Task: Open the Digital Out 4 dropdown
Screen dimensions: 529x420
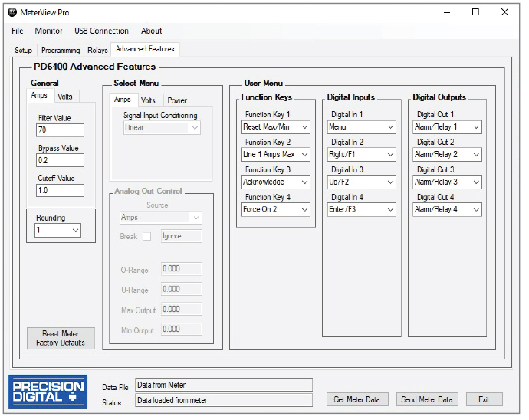Action: (448, 209)
